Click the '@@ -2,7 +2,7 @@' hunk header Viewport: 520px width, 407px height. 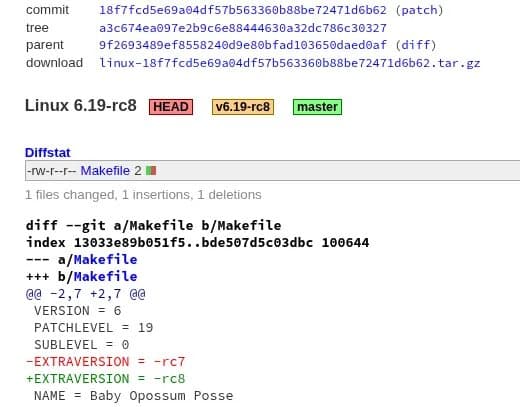(86, 294)
